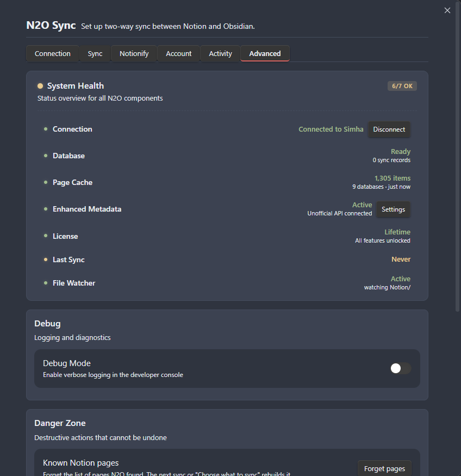Click the Enhanced Metadata row status dot
The height and width of the screenshot is (476, 461).
coord(46,209)
